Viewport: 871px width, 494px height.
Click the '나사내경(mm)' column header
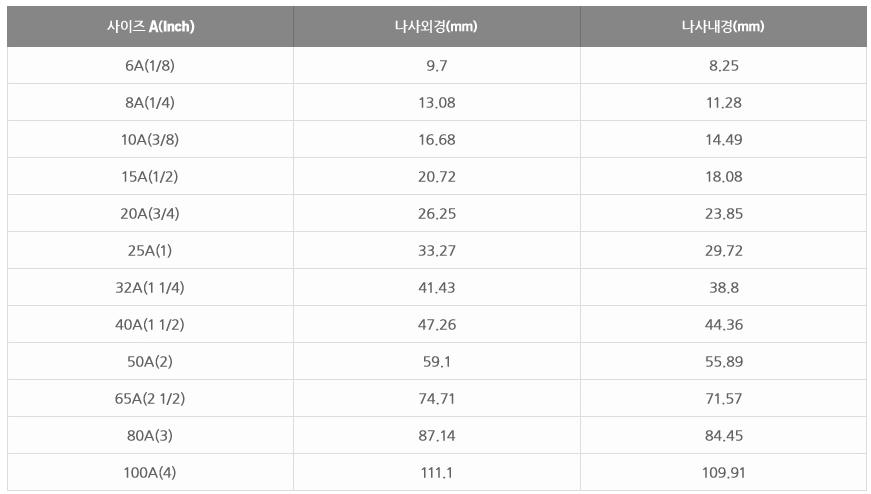click(723, 27)
